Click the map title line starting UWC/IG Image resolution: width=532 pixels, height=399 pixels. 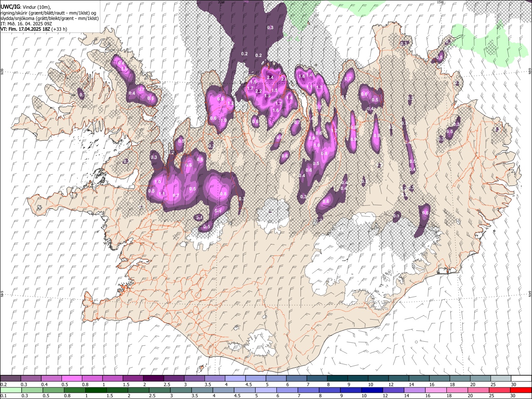[26, 7]
